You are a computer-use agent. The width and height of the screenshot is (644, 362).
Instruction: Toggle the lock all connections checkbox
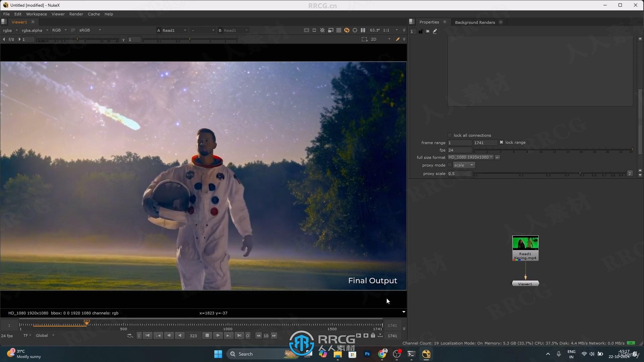[x=450, y=135]
